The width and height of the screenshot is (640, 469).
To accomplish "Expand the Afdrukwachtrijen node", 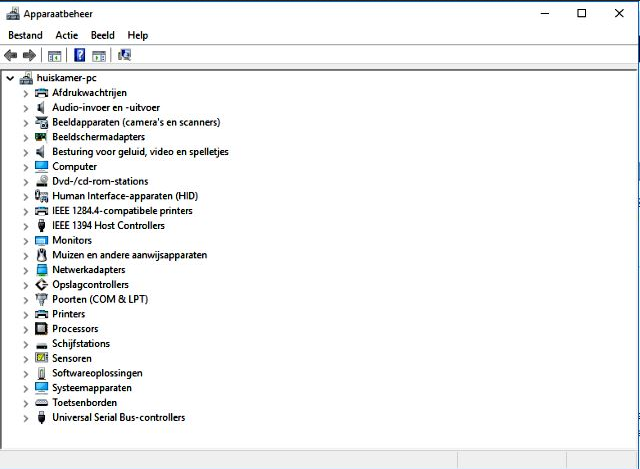I will (x=26, y=93).
